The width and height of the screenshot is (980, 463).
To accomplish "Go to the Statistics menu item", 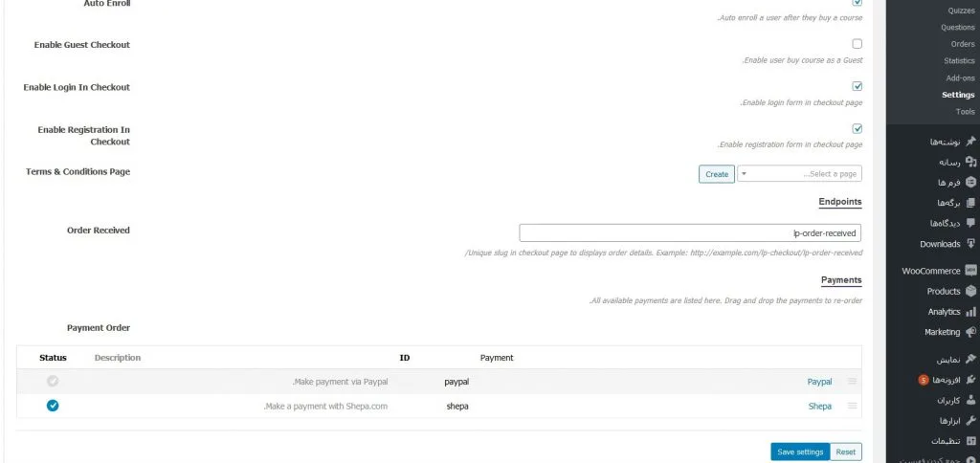I will coord(959,60).
